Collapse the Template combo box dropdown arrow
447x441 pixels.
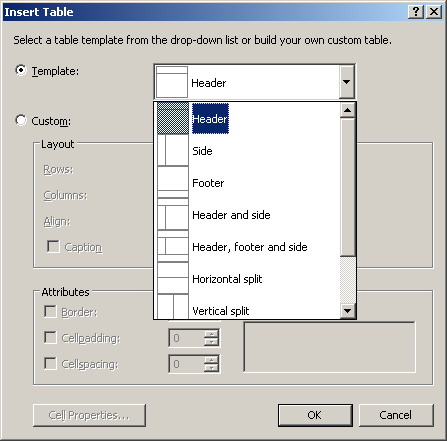pos(346,82)
